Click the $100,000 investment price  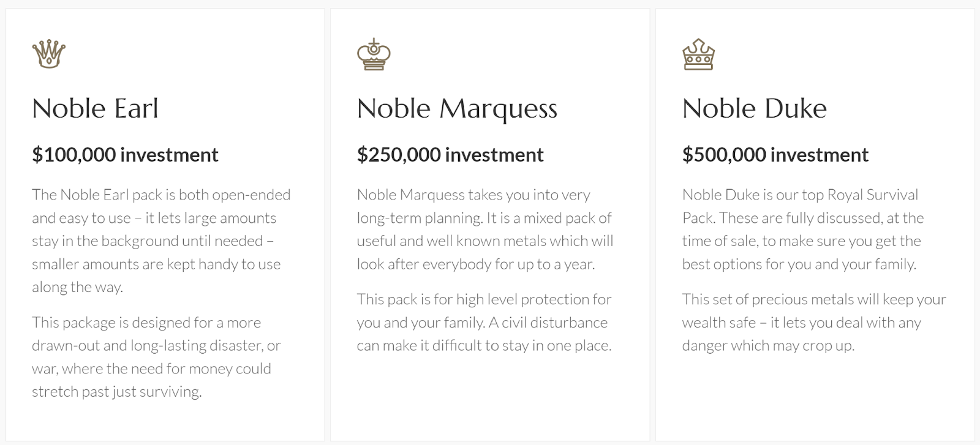[125, 155]
